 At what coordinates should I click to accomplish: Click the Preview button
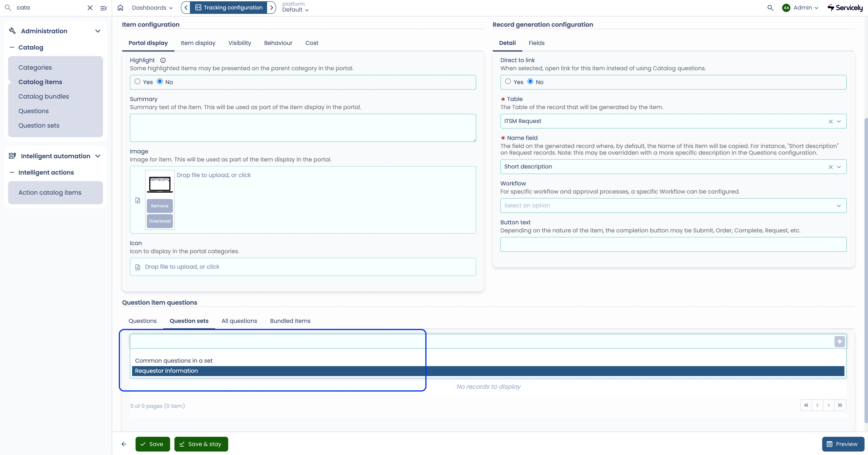[x=843, y=444]
